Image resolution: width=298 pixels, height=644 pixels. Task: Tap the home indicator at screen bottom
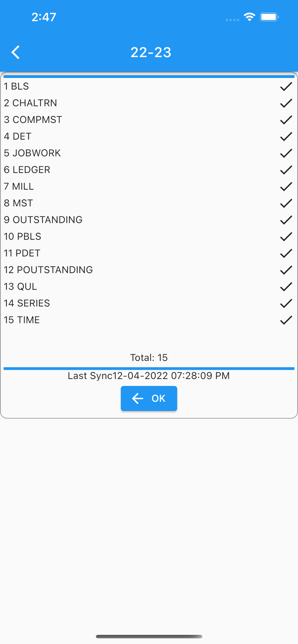pyautogui.click(x=149, y=637)
